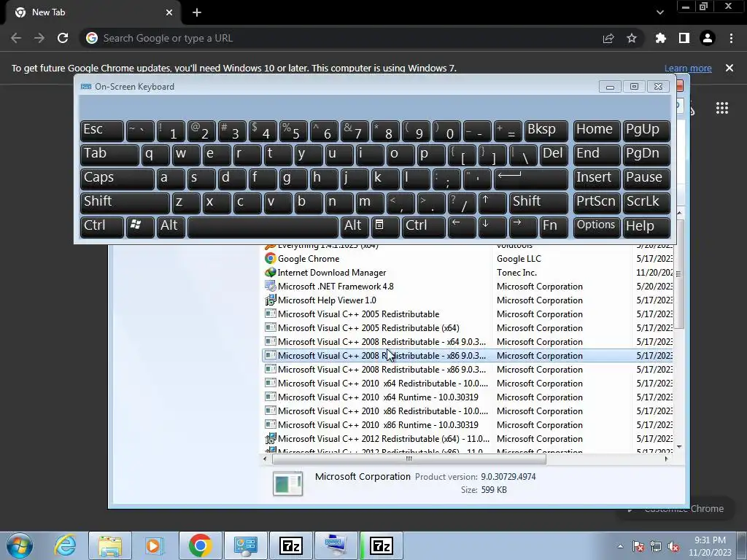This screenshot has height=560, width=747.
Task: Click the Del key on keyboard
Action: [554, 155]
